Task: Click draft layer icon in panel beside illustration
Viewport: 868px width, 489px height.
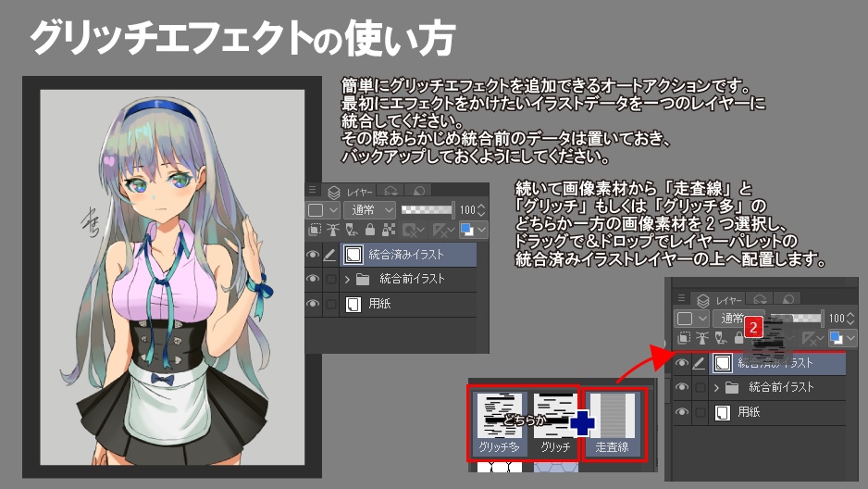Action: (x=352, y=229)
